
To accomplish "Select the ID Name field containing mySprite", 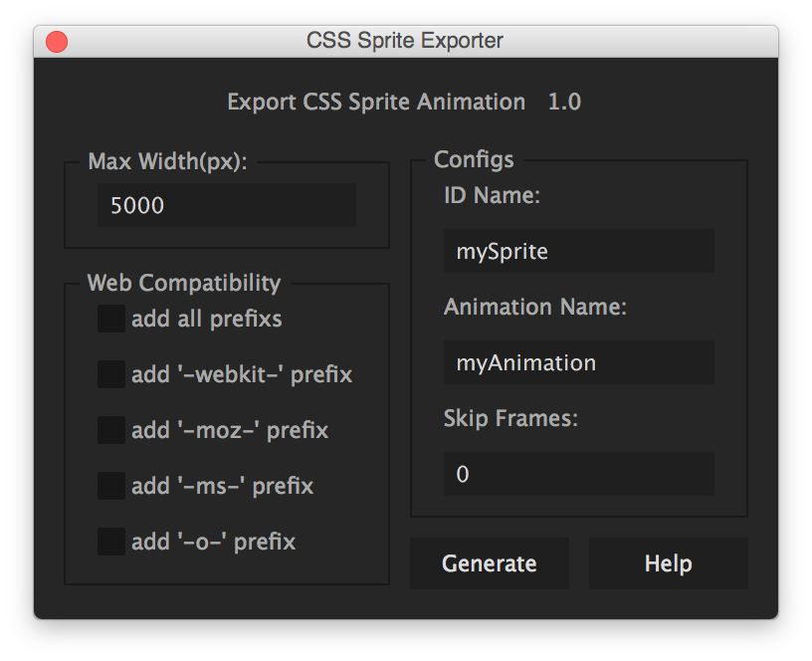I will tap(578, 251).
